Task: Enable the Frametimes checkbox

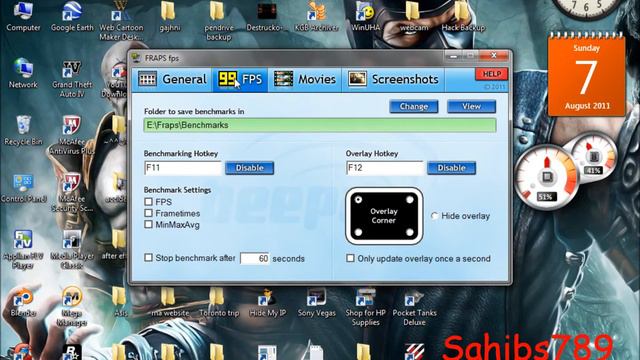Action: (x=149, y=213)
